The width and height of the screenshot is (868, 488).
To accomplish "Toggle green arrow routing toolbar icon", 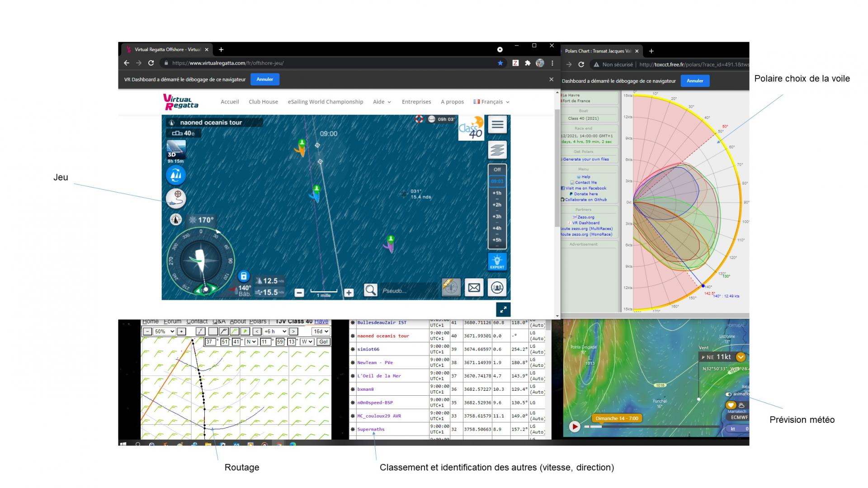I will click(245, 332).
